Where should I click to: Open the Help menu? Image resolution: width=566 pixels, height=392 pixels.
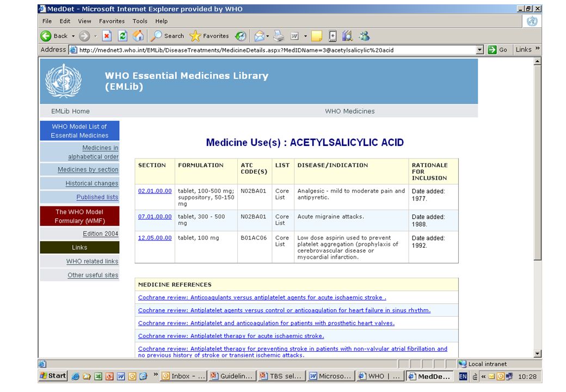(161, 21)
